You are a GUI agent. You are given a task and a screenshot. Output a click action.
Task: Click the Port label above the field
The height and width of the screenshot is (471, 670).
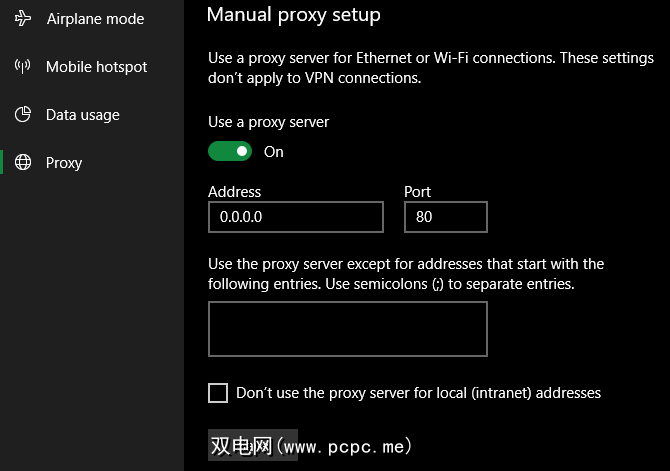[417, 191]
